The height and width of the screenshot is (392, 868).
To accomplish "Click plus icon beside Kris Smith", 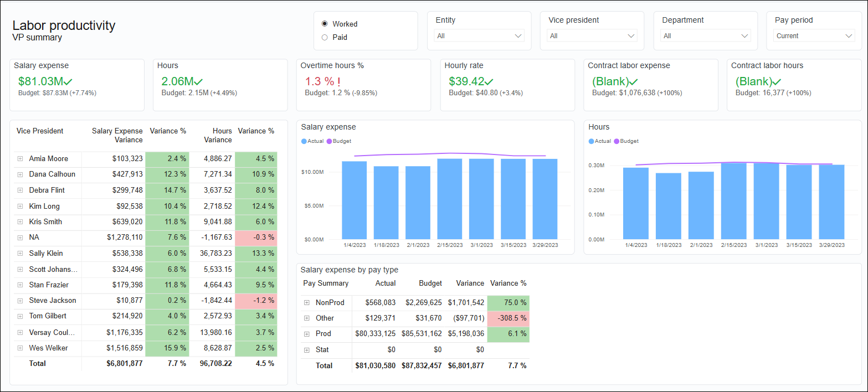I will point(20,222).
